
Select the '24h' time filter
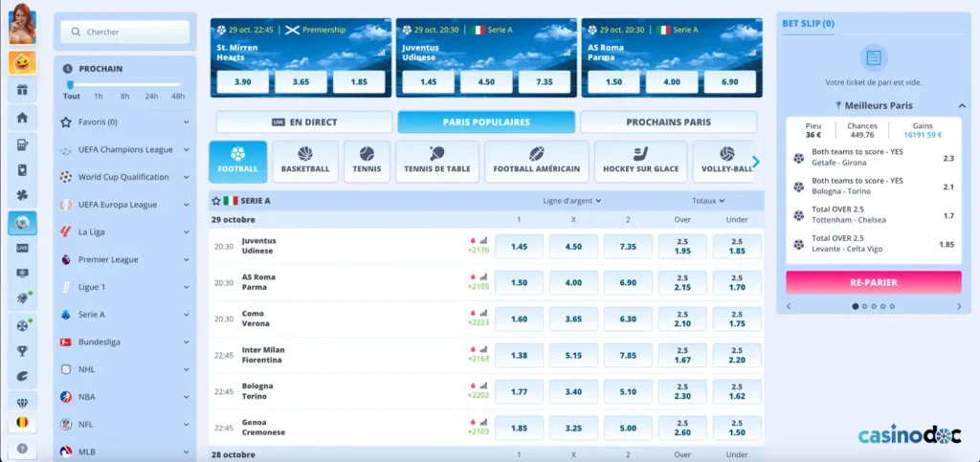coord(151,97)
